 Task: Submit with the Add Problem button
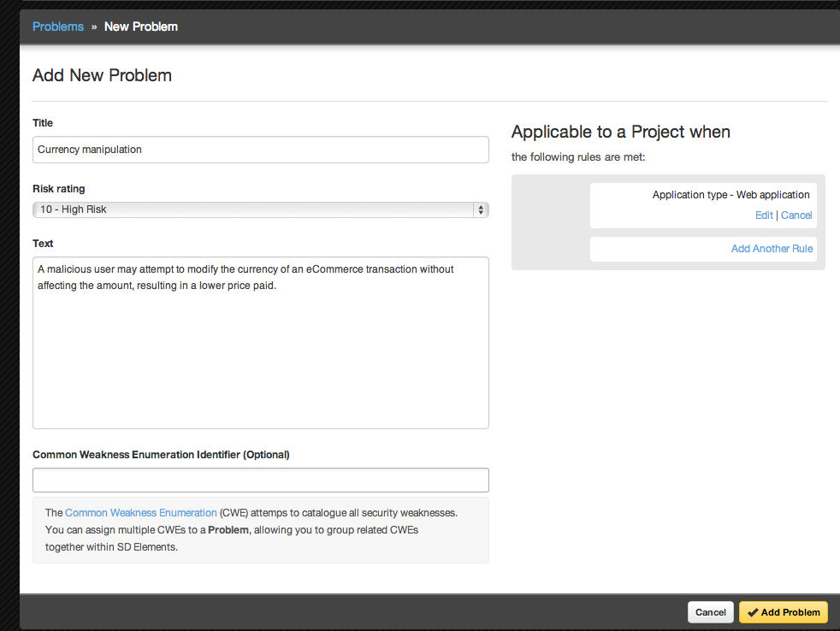(783, 612)
